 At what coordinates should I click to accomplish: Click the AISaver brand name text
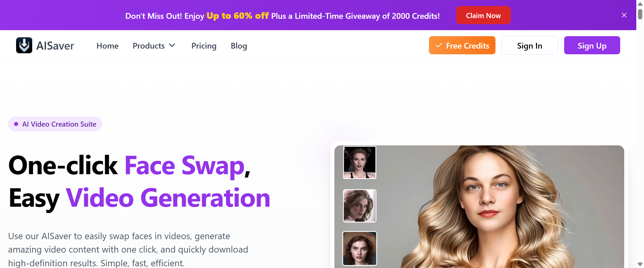pyautogui.click(x=55, y=46)
